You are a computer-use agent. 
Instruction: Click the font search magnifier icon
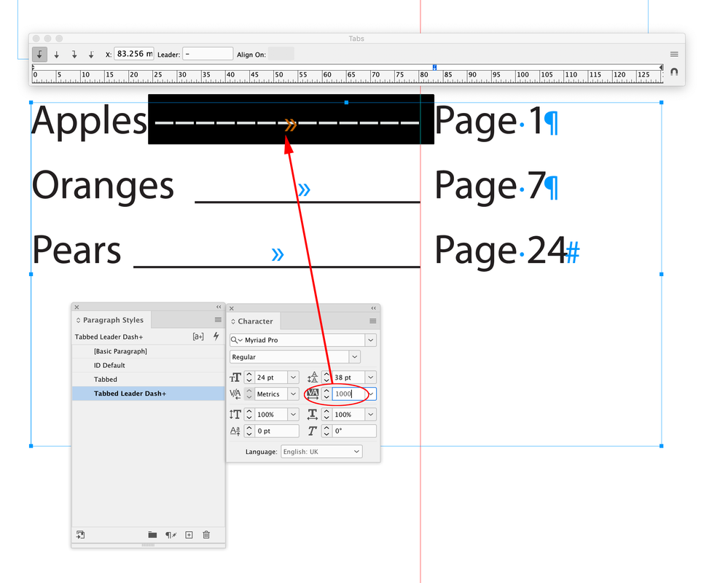point(236,340)
